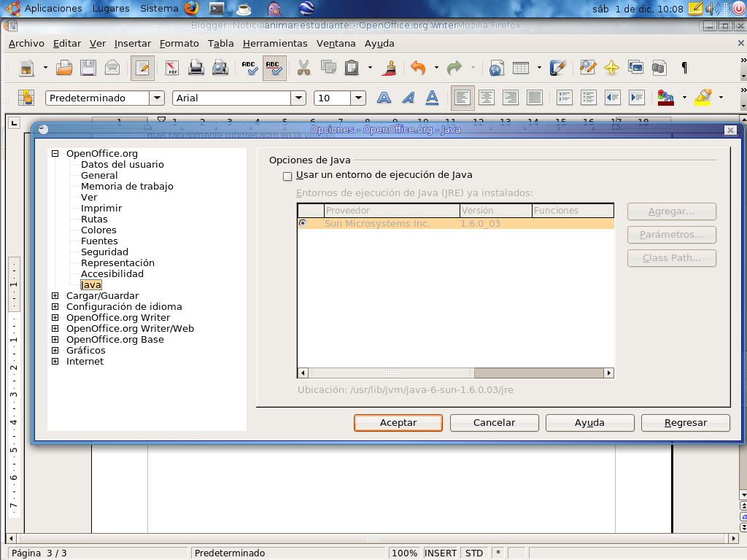The height and width of the screenshot is (560, 747).
Task: Open Data Sources icon
Action: 659,68
